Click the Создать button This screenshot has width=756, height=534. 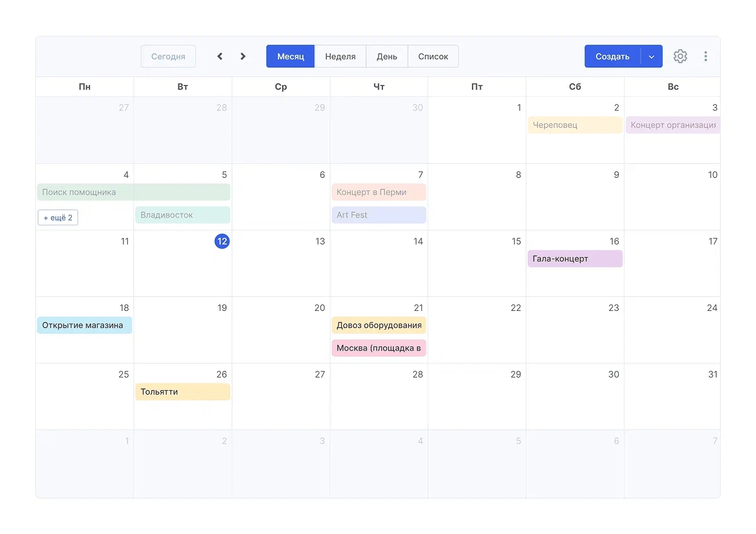tap(612, 56)
